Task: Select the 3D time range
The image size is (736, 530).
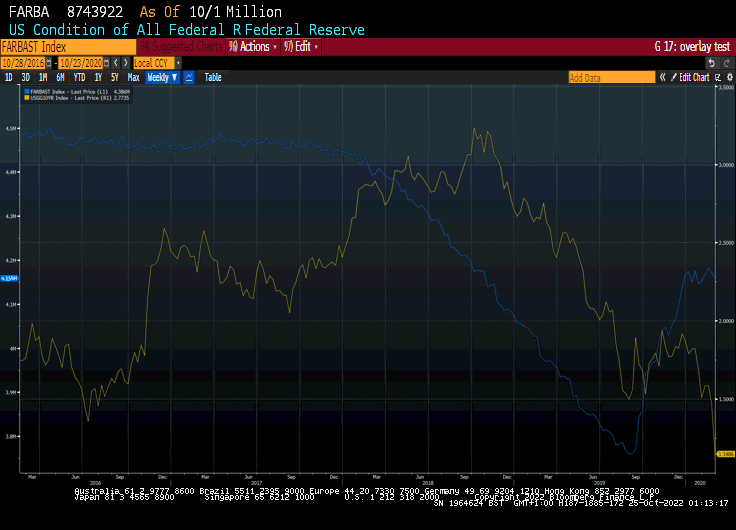Action: click(x=25, y=77)
